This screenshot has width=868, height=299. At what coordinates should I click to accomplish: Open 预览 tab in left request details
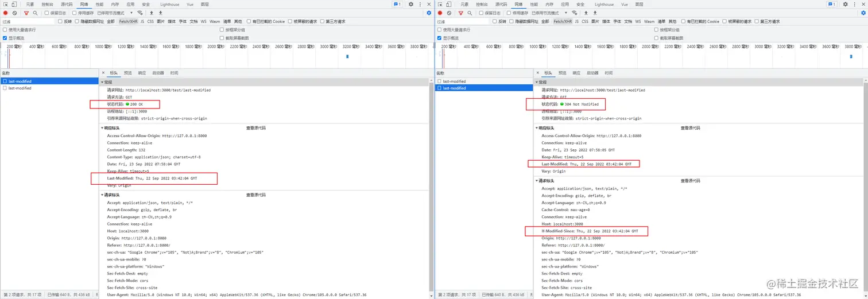click(x=128, y=73)
